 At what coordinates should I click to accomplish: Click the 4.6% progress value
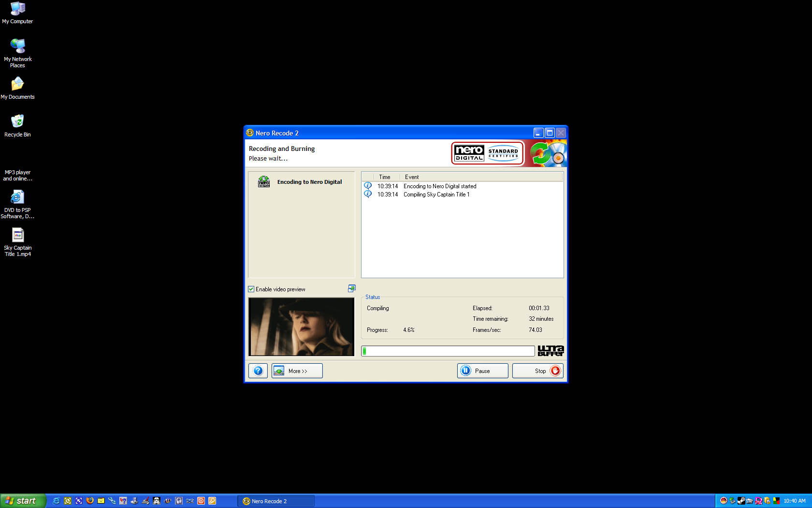[409, 330]
